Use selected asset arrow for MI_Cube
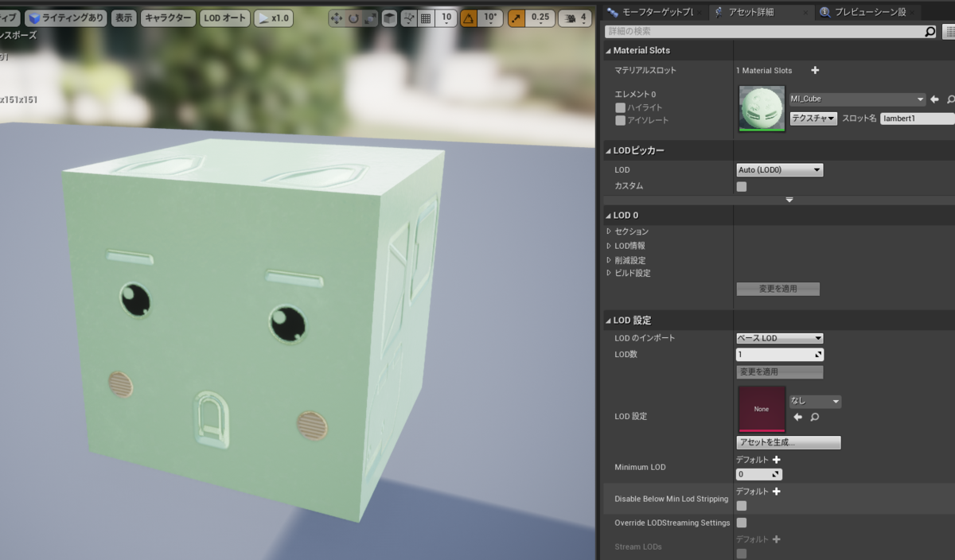Image resolution: width=955 pixels, height=560 pixels. pos(934,99)
